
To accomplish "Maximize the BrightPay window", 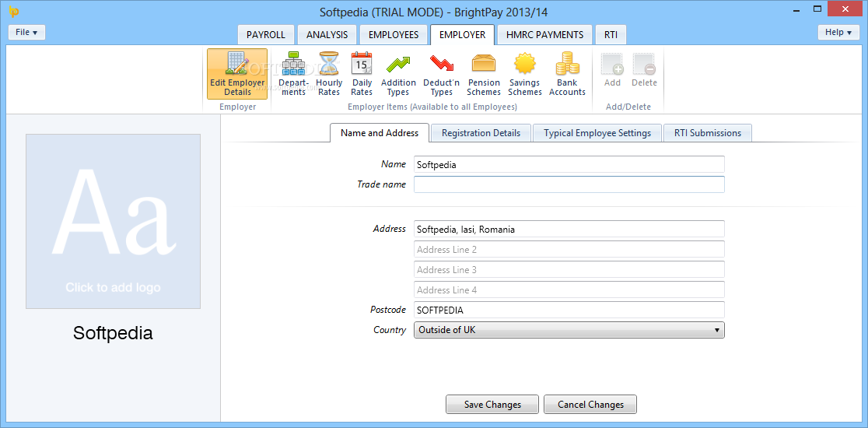I will (x=817, y=9).
